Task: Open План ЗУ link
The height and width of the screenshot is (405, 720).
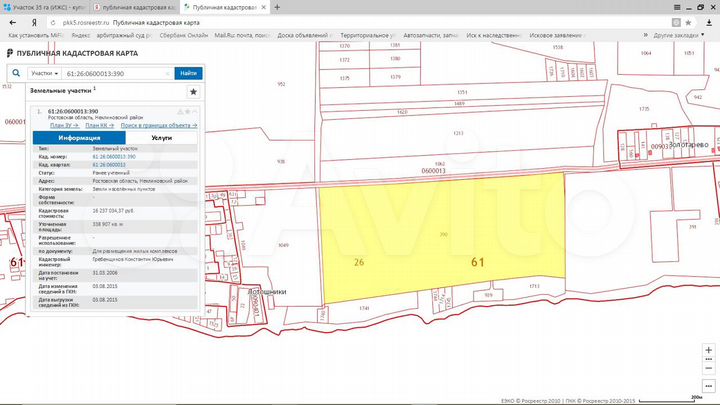Action: 64,125
